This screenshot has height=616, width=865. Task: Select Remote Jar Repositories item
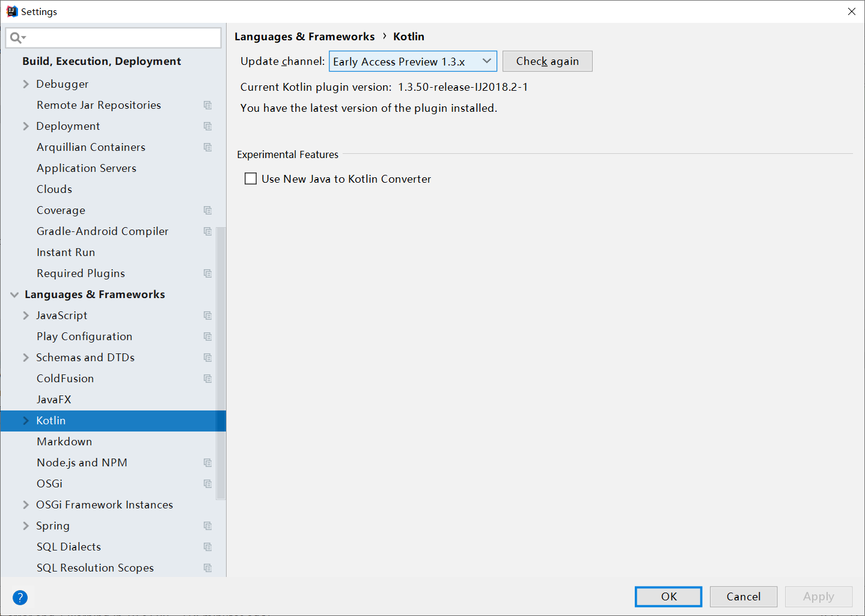click(x=99, y=105)
